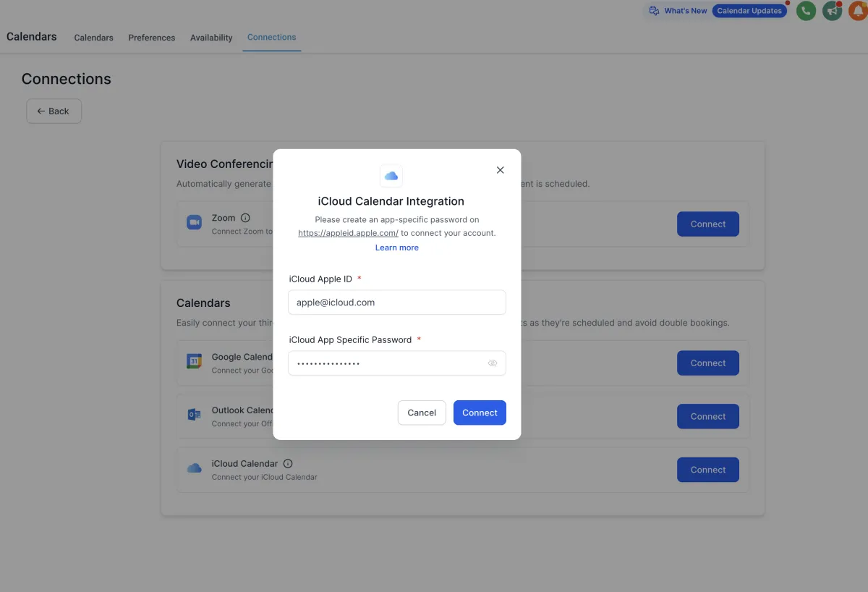The width and height of the screenshot is (868, 592).
Task: Click the "Calendars" section heading in card
Action: coord(203,303)
